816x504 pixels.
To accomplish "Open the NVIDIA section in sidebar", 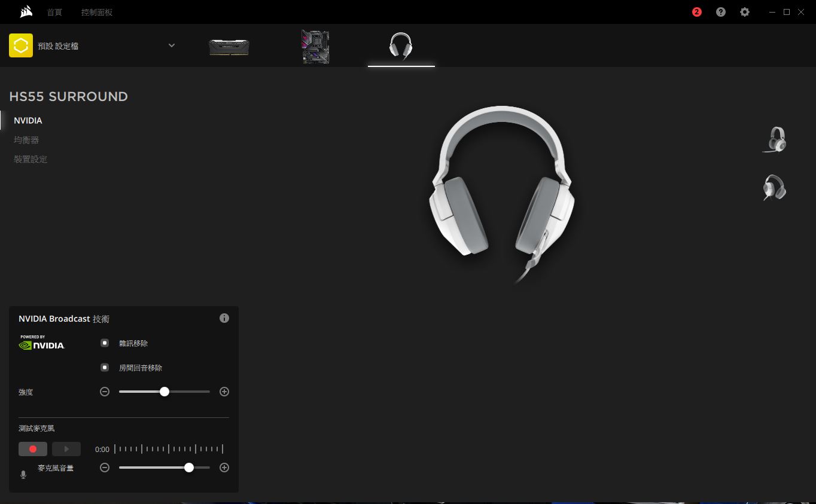I will (28, 120).
